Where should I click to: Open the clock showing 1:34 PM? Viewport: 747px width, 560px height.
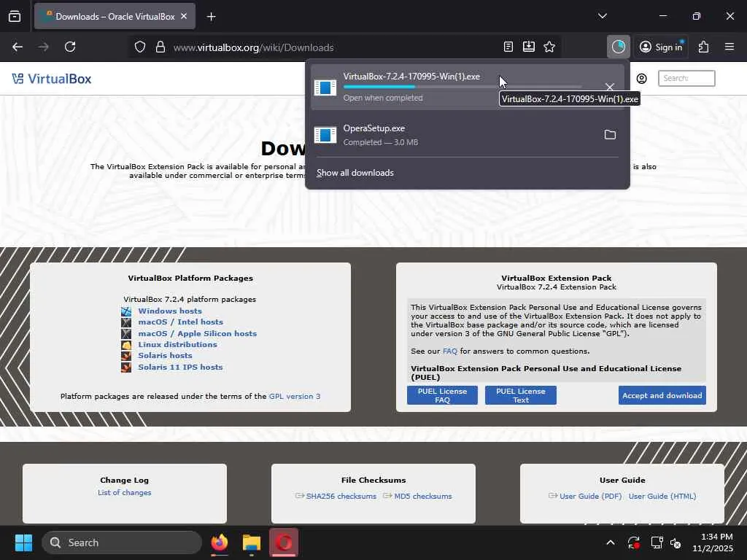pyautogui.click(x=713, y=542)
